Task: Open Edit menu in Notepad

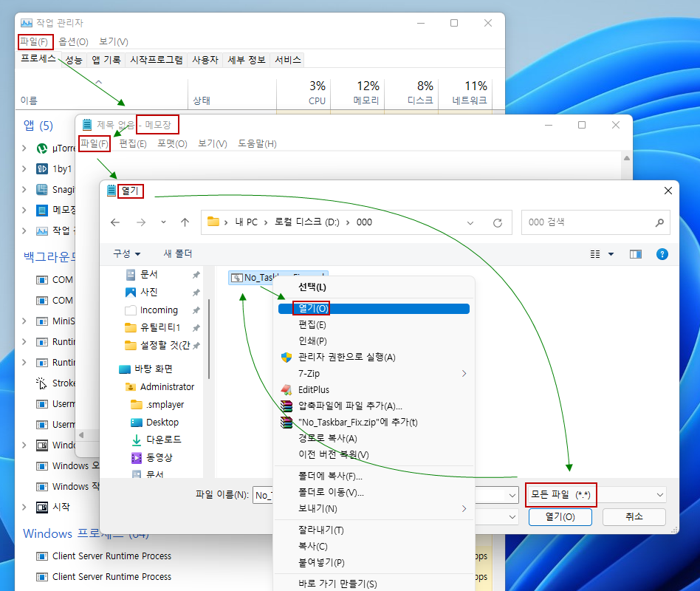Action: (133, 144)
